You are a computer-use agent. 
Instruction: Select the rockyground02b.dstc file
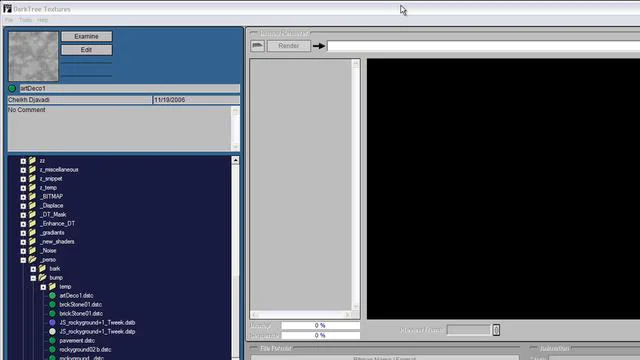tap(85, 349)
